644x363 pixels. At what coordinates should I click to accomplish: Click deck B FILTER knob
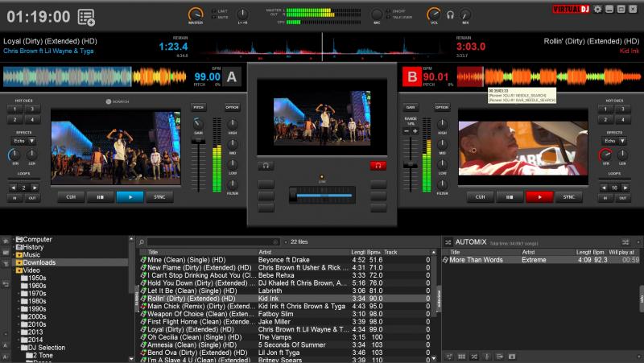point(442,184)
